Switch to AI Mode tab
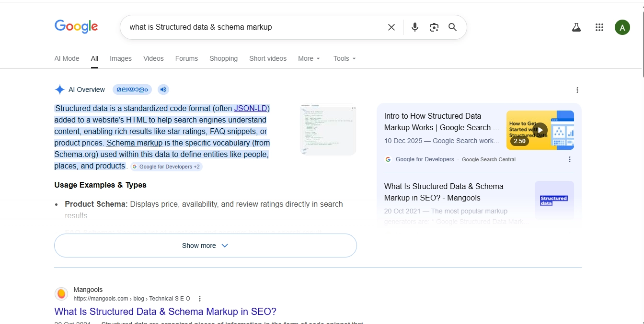644x324 pixels. (x=67, y=58)
